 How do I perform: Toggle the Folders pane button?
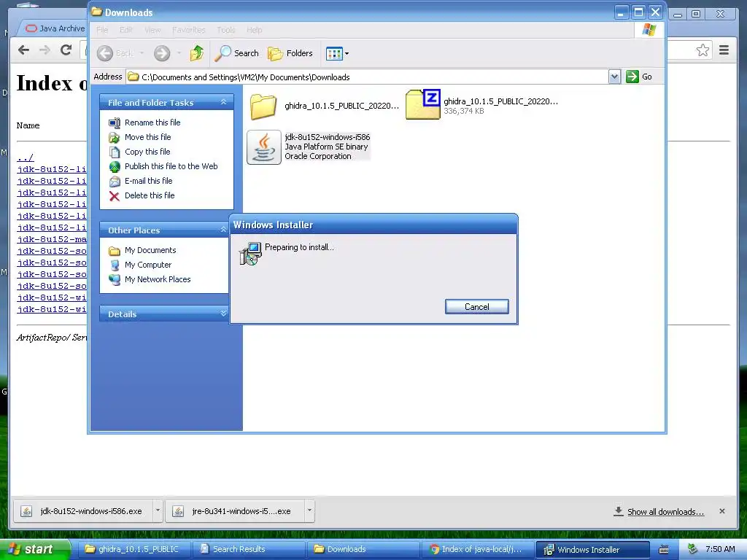290,53
